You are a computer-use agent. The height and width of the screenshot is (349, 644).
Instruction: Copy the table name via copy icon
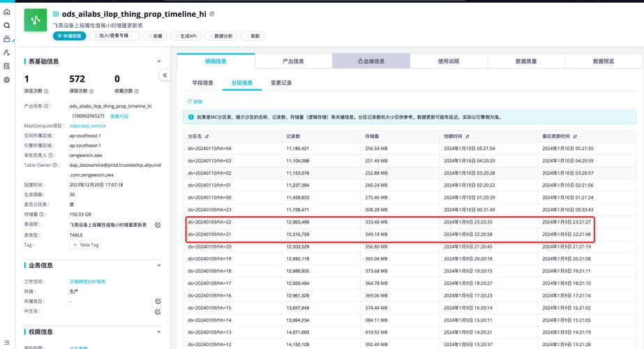pyautogui.click(x=212, y=14)
